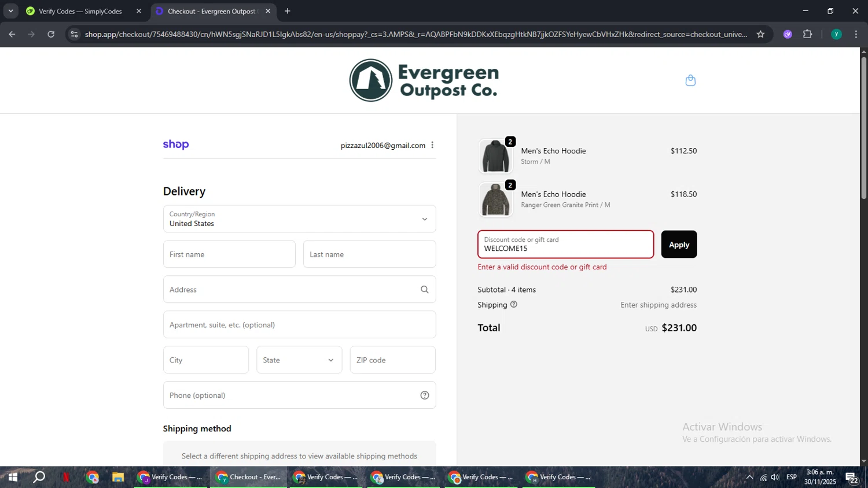This screenshot has width=868, height=488.
Task: Click the pizzazul2006@gmail.com email text
Action: pyautogui.click(x=383, y=146)
